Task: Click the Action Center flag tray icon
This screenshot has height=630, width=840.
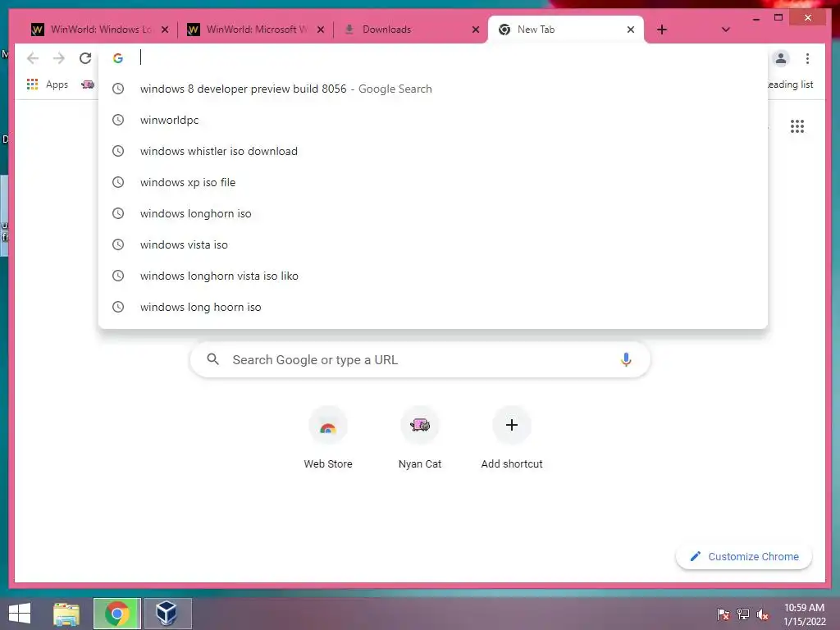Action: (724, 614)
